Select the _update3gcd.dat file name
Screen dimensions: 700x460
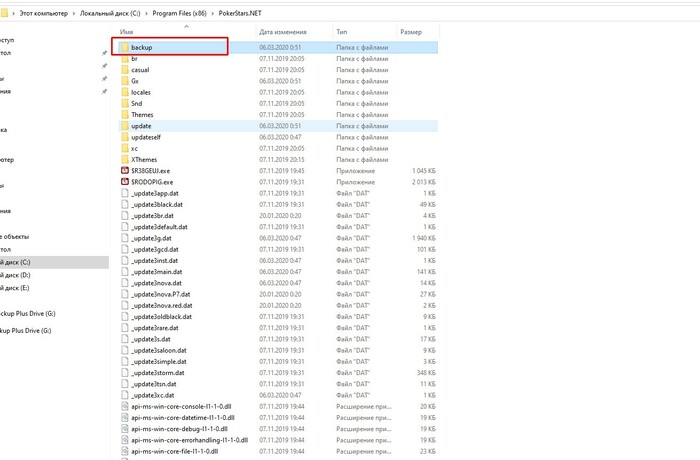coord(154,249)
